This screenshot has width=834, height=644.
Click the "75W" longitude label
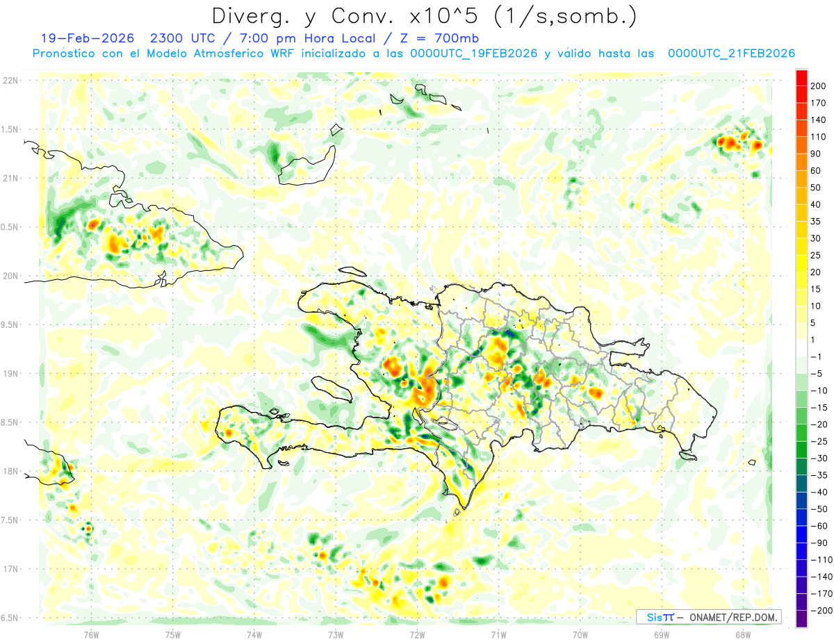point(172,634)
